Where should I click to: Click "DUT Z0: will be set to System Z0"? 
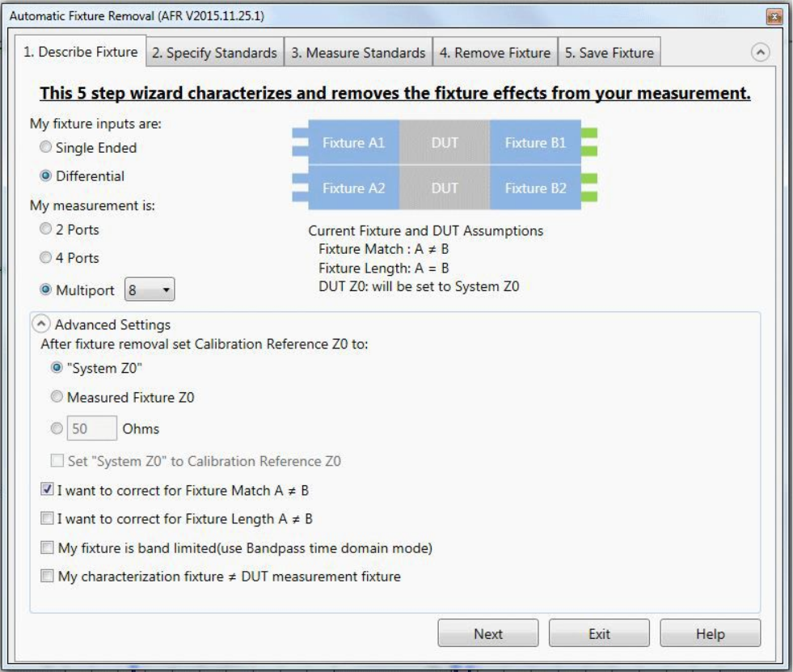[419, 286]
